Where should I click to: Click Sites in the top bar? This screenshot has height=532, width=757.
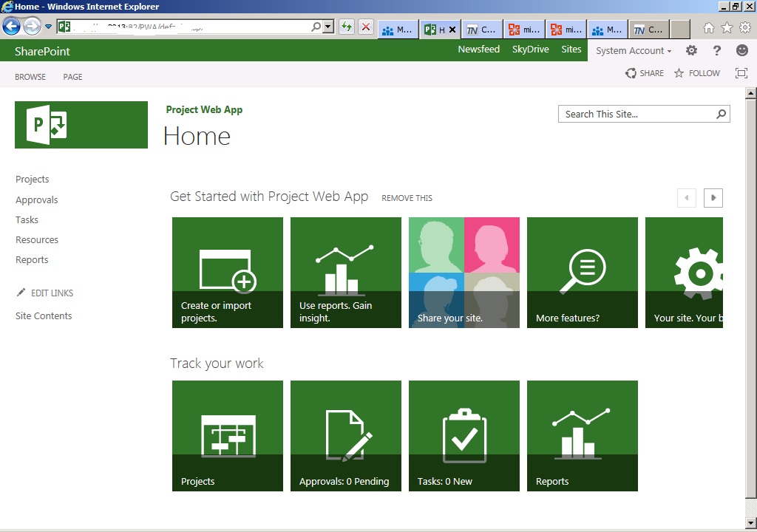(571, 50)
